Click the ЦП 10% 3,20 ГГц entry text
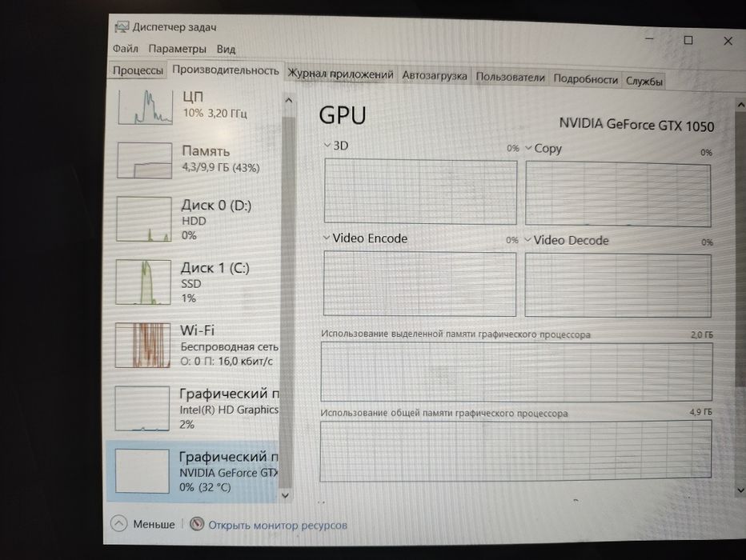 (x=215, y=105)
